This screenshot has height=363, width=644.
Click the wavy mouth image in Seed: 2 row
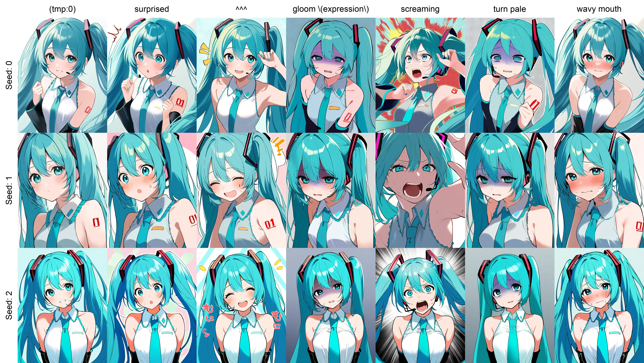599,305
